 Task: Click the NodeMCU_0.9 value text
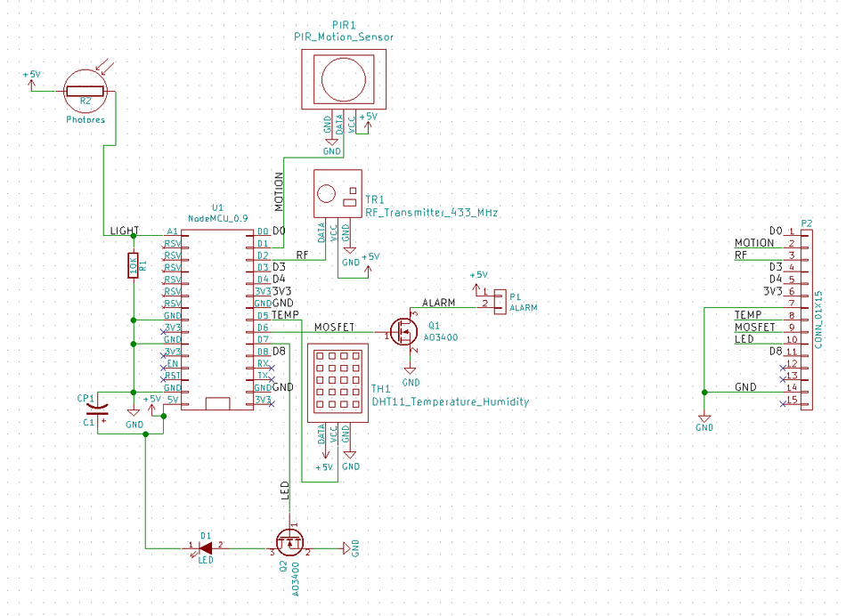coord(217,218)
